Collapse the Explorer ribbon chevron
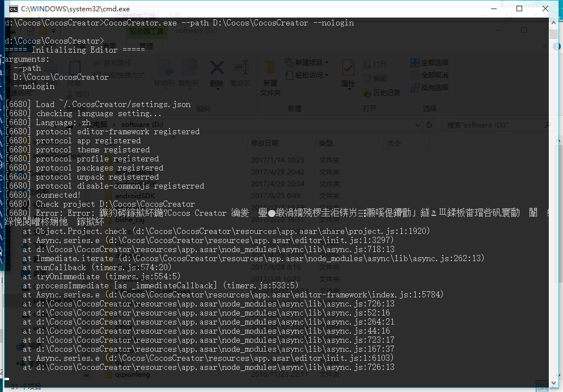Viewport: 563px width, 392px height. click(544, 46)
